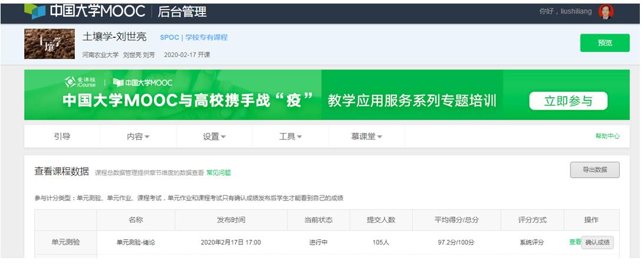Open the 常见问题 link

[218, 173]
